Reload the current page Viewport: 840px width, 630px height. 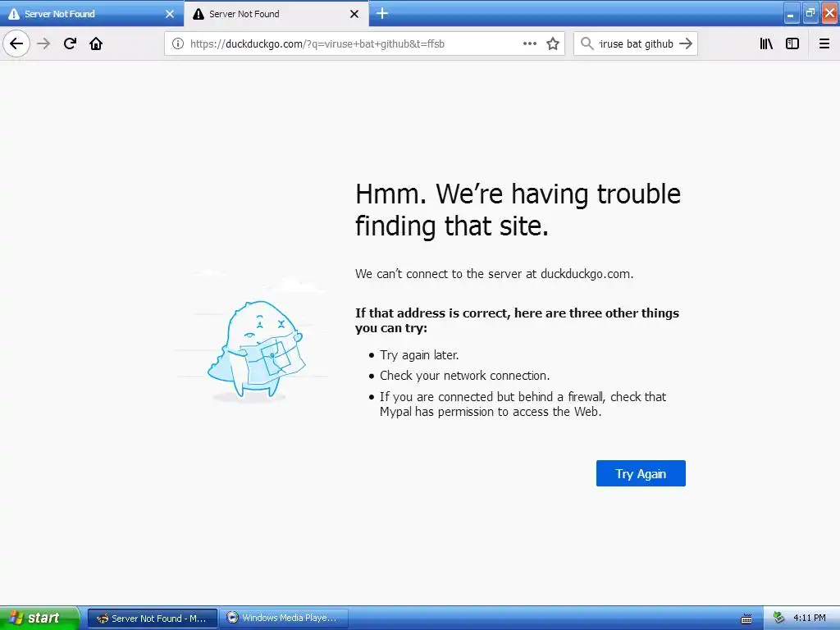point(70,43)
